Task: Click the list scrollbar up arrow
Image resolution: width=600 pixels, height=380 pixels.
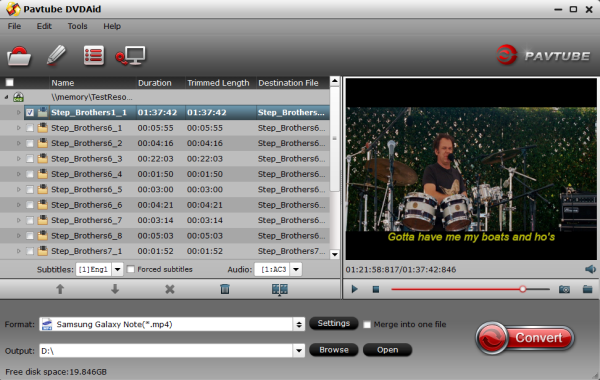Action: point(335,81)
